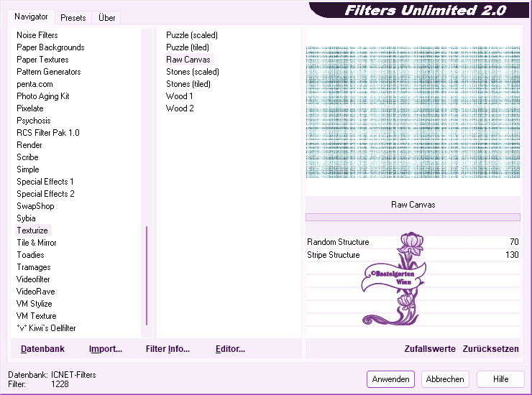Open Filter Info...
This screenshot has height=395, width=532.
[x=168, y=349]
